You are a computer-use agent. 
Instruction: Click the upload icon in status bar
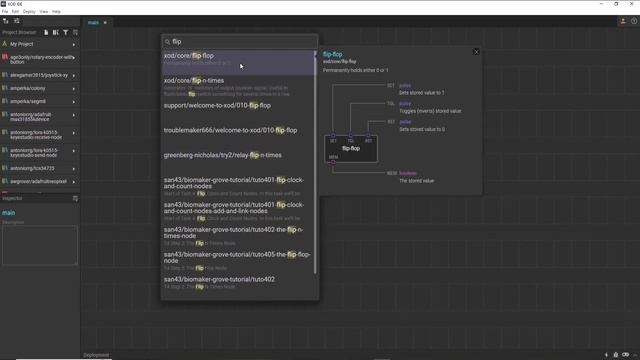coord(606,355)
